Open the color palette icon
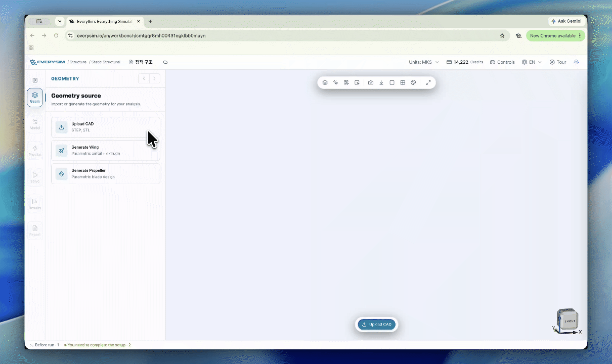612x364 pixels. [413, 82]
